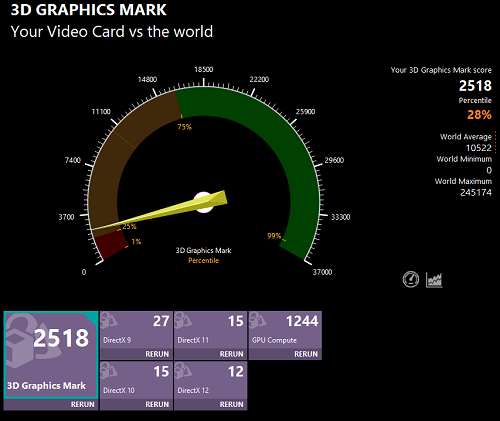Click the 99% percentile marker on gauge
The image size is (500, 421).
274,236
